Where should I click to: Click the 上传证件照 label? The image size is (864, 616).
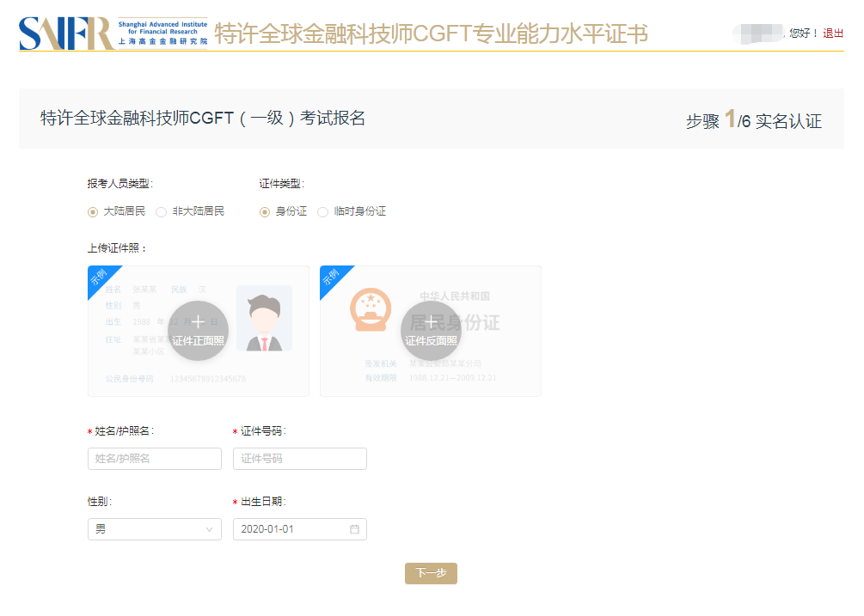[117, 248]
